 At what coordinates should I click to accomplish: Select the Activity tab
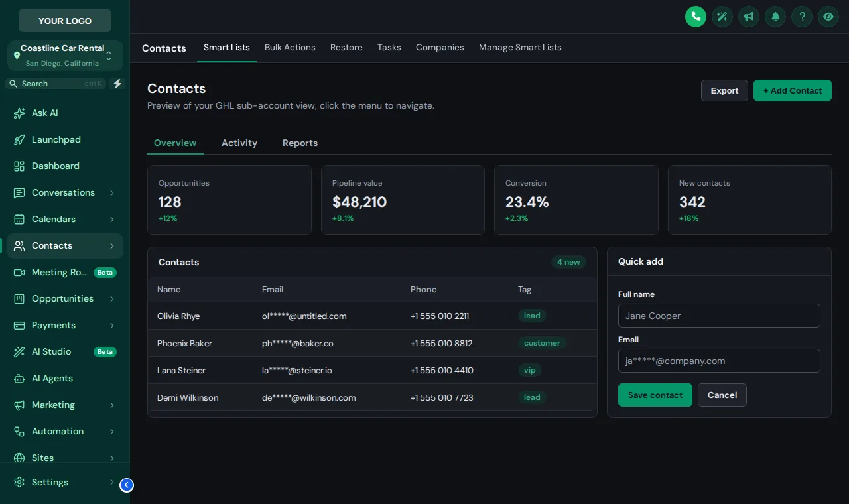239,143
